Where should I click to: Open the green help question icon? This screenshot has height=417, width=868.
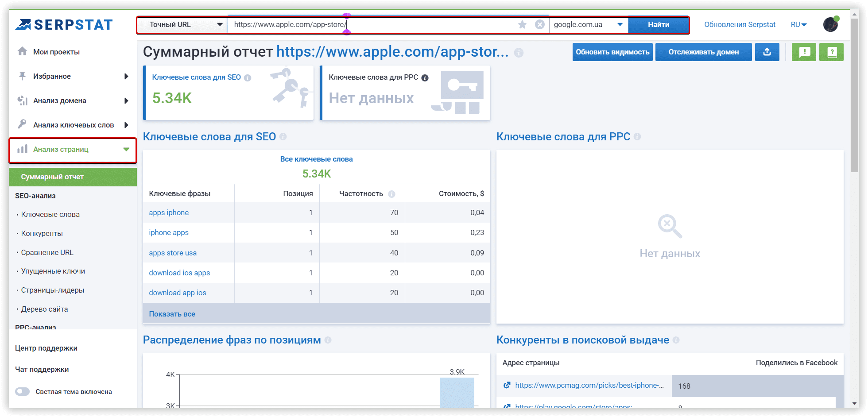click(x=832, y=52)
